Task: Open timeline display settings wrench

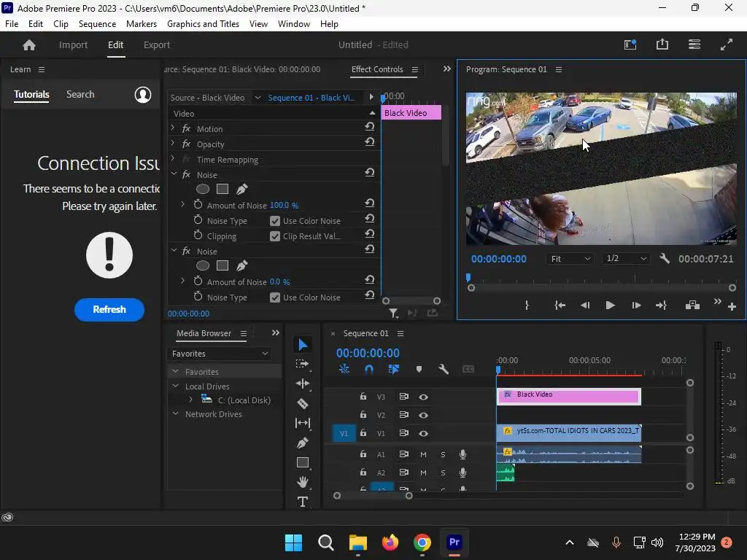Action: [x=444, y=369]
